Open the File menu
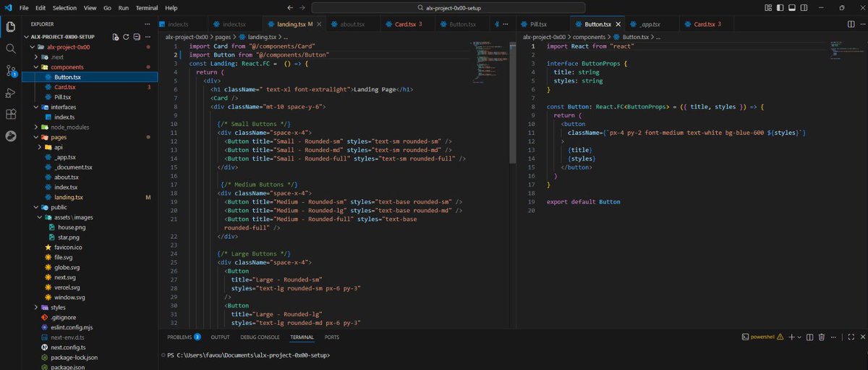This screenshot has height=370, width=868. click(24, 7)
